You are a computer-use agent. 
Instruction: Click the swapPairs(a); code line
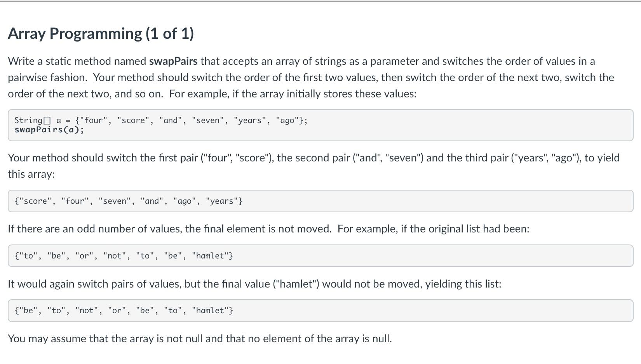[49, 130]
